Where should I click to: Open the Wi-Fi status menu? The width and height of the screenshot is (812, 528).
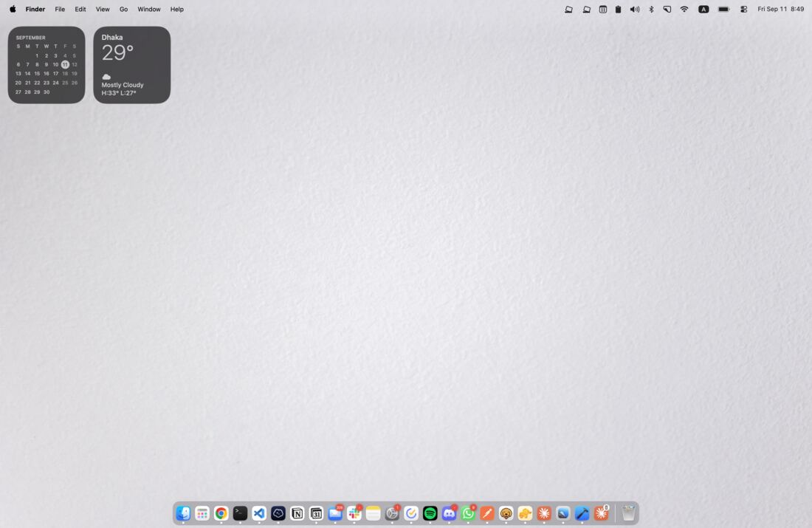point(684,10)
